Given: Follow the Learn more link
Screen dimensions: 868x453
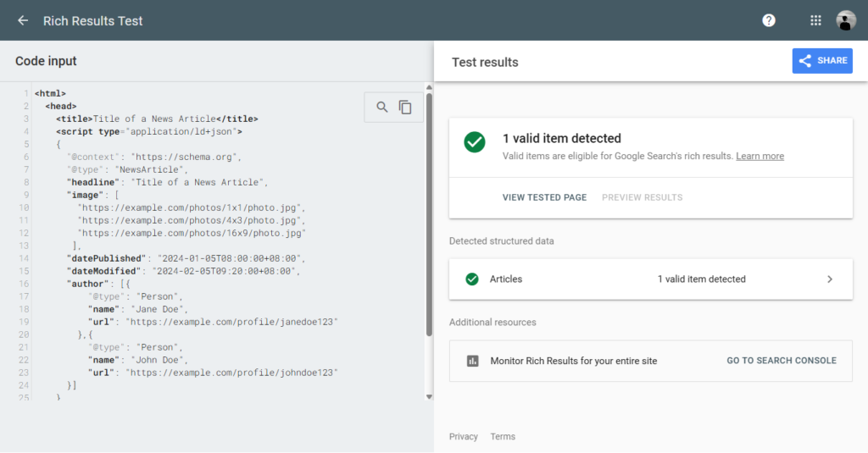Looking at the screenshot, I should coord(759,156).
